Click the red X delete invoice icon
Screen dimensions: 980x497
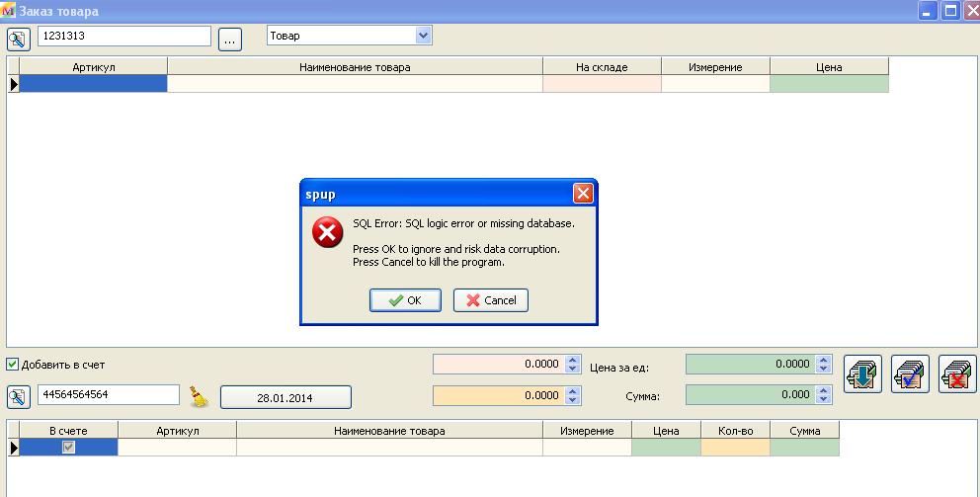[x=956, y=374]
